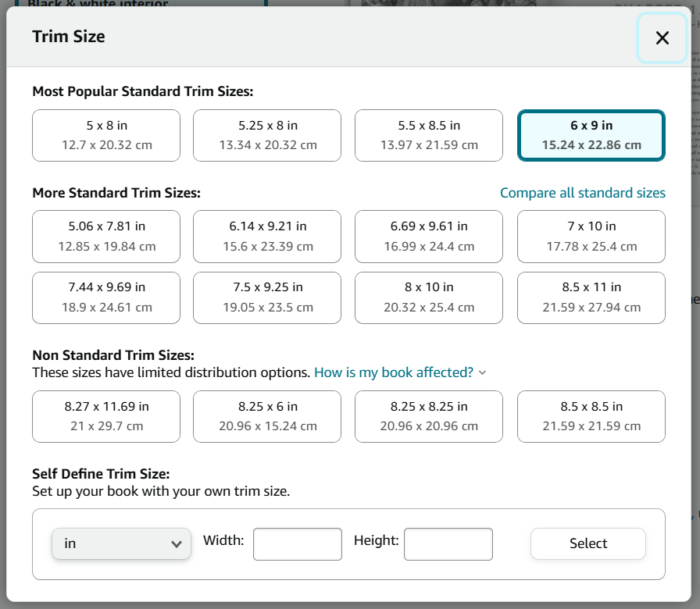Choose the 6.14 x 9.21 in size
Screen dimensions: 700x609
coord(266,237)
